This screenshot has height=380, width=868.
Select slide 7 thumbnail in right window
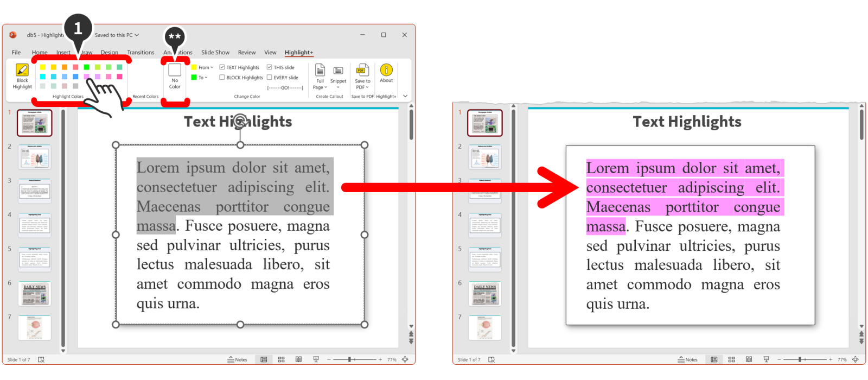click(x=485, y=328)
